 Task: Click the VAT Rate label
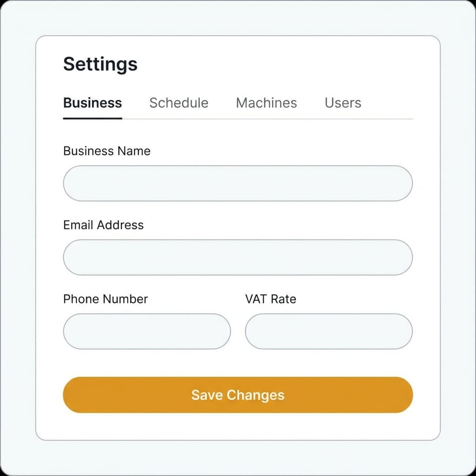[x=271, y=299]
